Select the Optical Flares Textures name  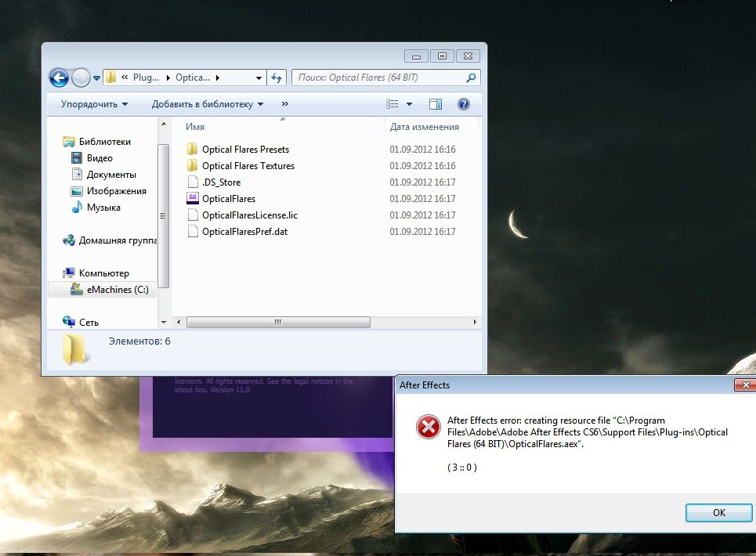click(x=248, y=166)
